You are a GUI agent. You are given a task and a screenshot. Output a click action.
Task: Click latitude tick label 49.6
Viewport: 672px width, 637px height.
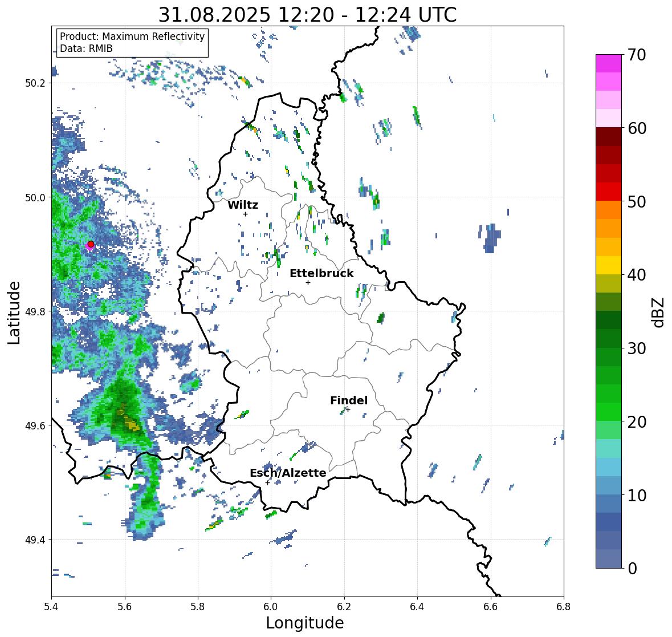click(35, 425)
